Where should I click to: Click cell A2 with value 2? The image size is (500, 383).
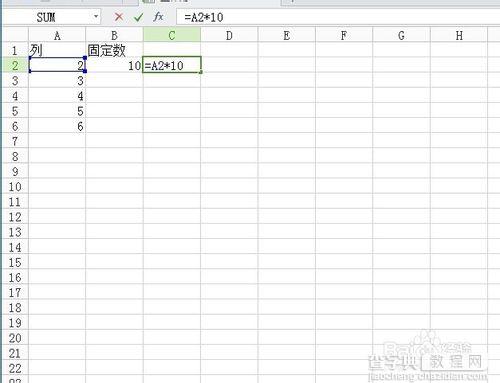click(x=57, y=65)
